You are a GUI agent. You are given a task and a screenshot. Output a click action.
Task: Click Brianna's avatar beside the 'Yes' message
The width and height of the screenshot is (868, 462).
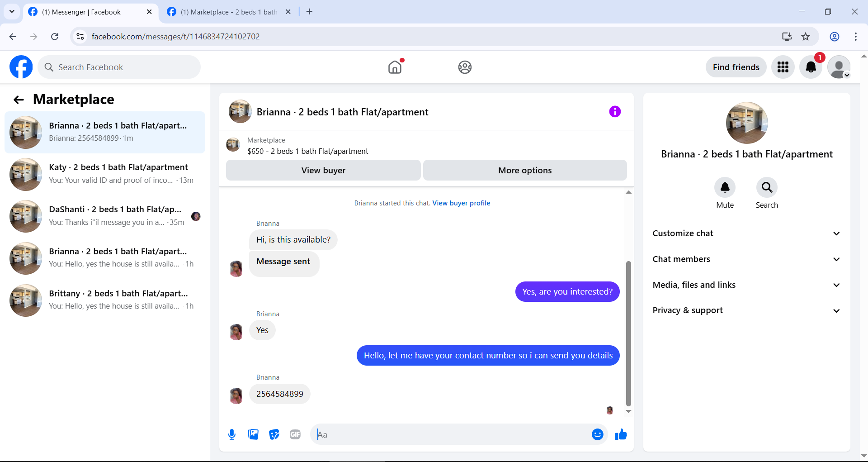[236, 332]
